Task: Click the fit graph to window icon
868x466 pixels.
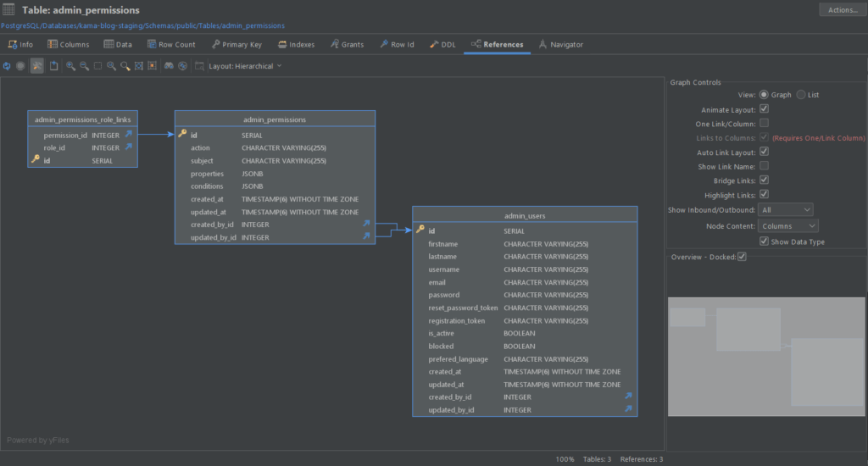Action: tap(138, 66)
